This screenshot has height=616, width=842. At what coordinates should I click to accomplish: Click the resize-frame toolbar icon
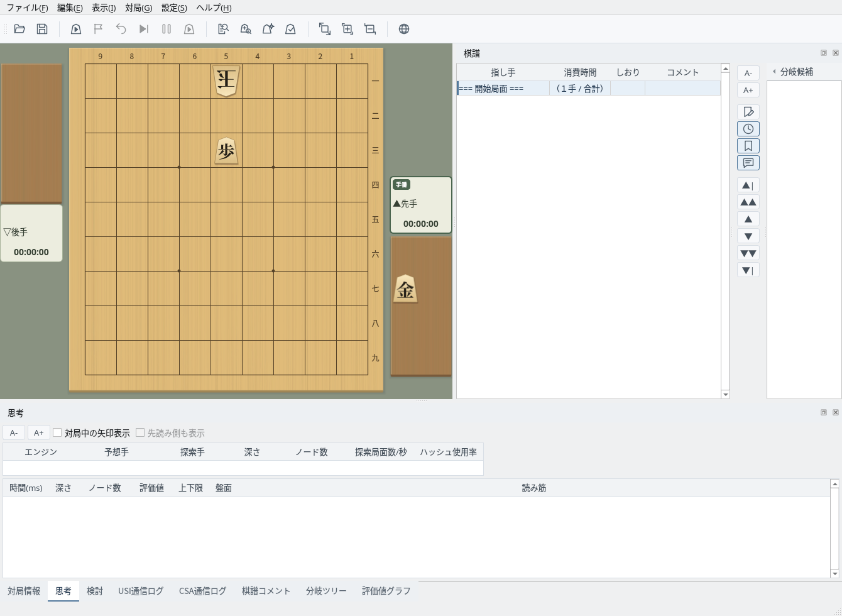[325, 29]
